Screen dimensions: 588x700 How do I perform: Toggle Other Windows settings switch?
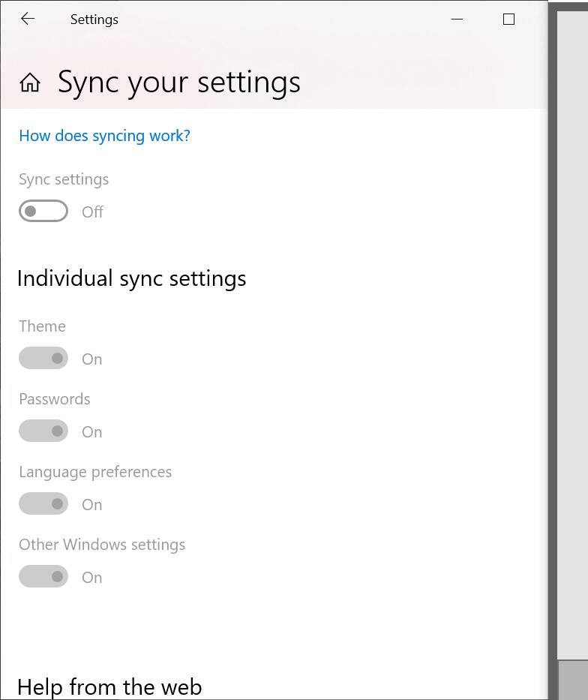(x=43, y=576)
